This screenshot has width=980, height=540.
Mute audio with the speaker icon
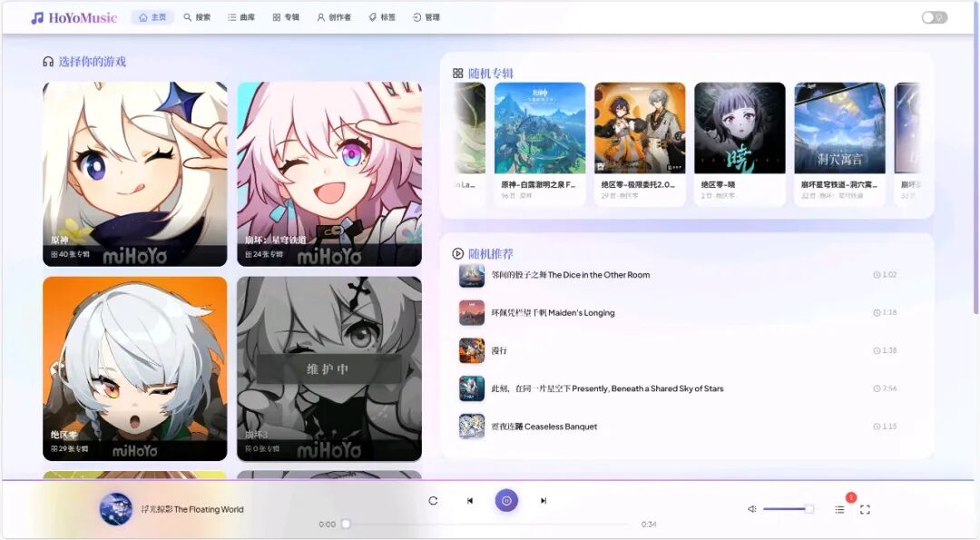751,509
